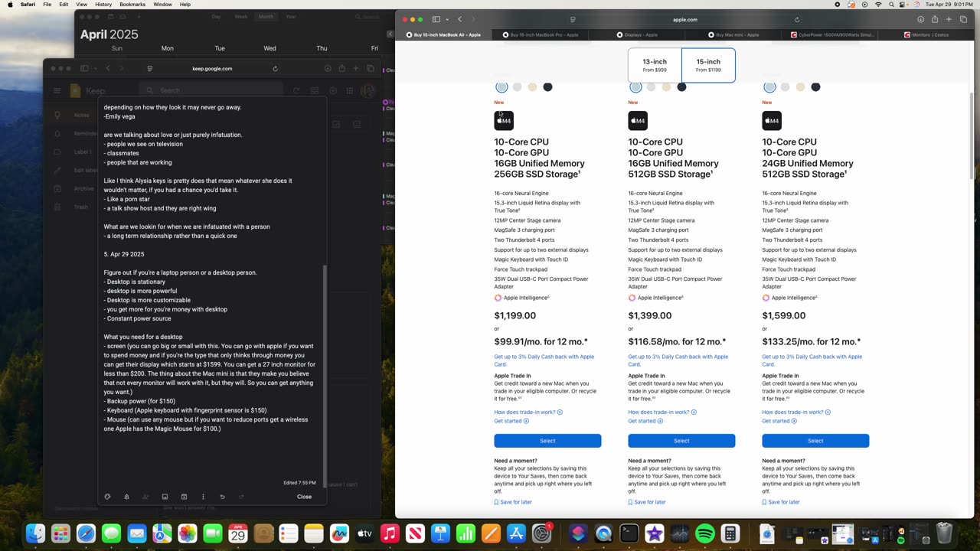Expand Safari sidebar dropdown arrow in Apple window

(x=446, y=19)
